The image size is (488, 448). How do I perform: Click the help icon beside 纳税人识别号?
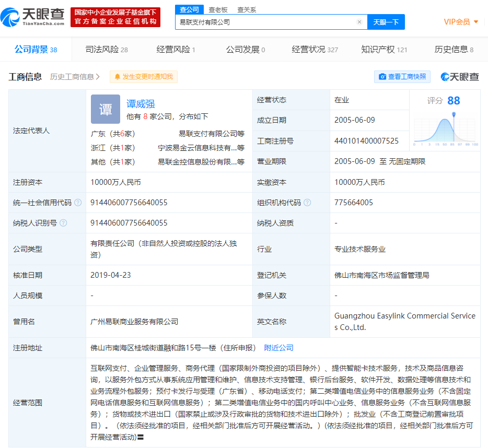[x=63, y=223]
